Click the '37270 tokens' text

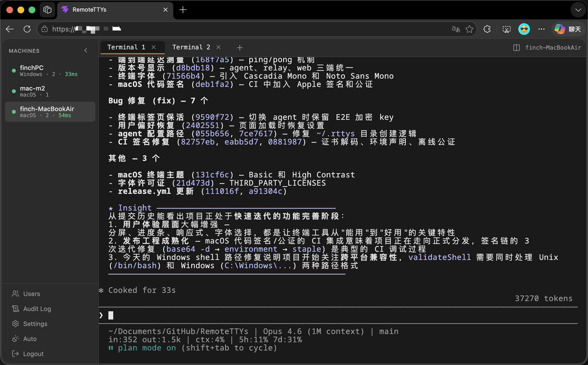(x=543, y=298)
